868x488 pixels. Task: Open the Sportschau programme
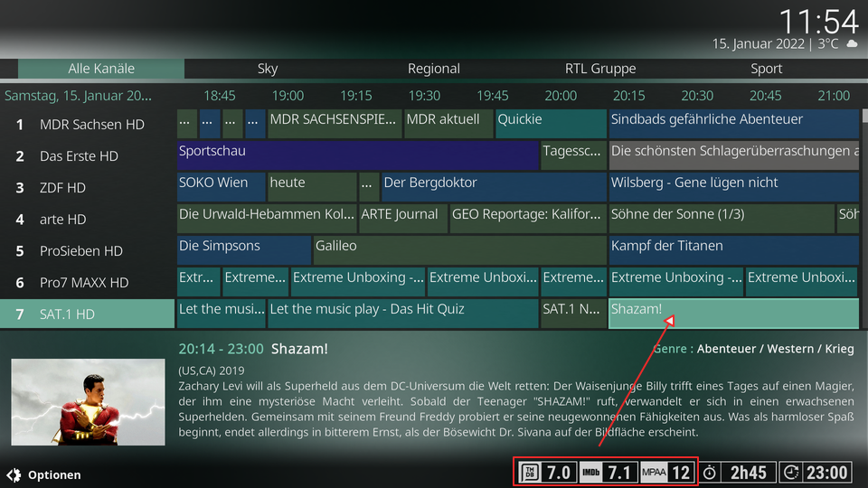(x=358, y=155)
